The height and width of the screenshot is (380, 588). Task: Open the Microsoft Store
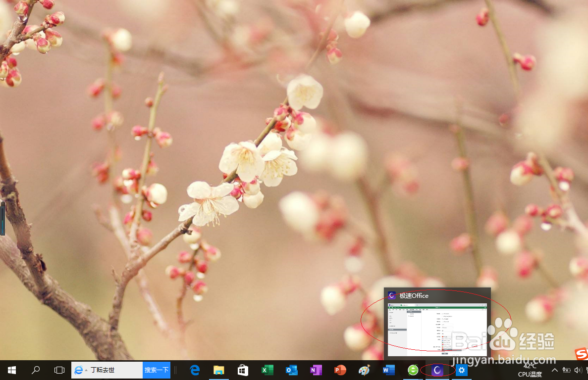click(243, 370)
